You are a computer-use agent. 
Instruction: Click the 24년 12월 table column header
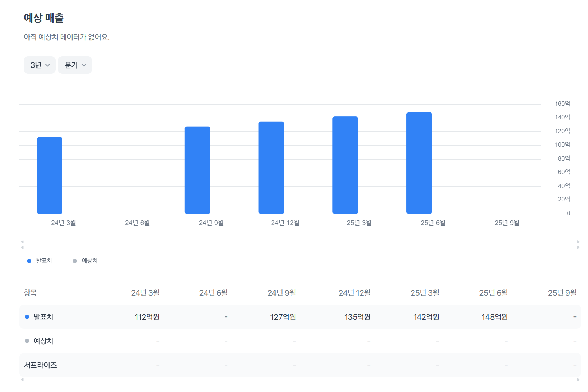[x=355, y=293]
